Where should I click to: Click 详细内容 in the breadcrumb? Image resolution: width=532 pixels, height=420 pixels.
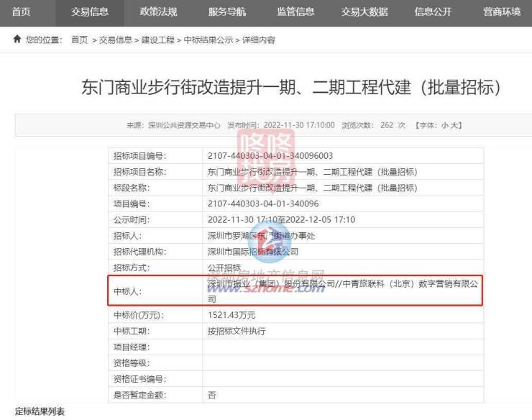pyautogui.click(x=259, y=40)
